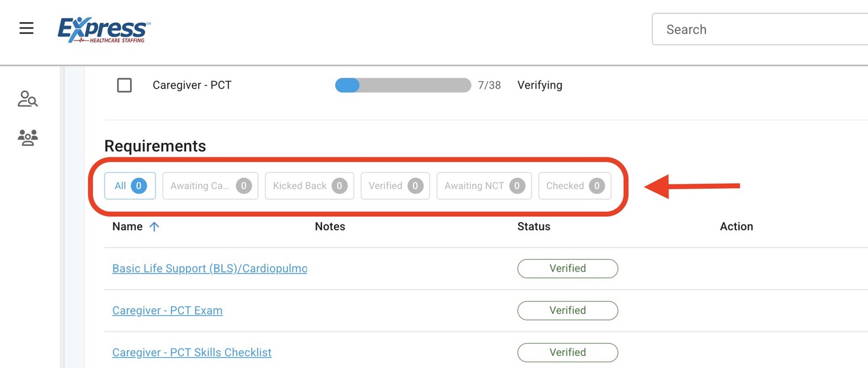Screen dimensions: 868x368
Task: Check the Caregiver - PCT checkbox
Action: tap(124, 85)
